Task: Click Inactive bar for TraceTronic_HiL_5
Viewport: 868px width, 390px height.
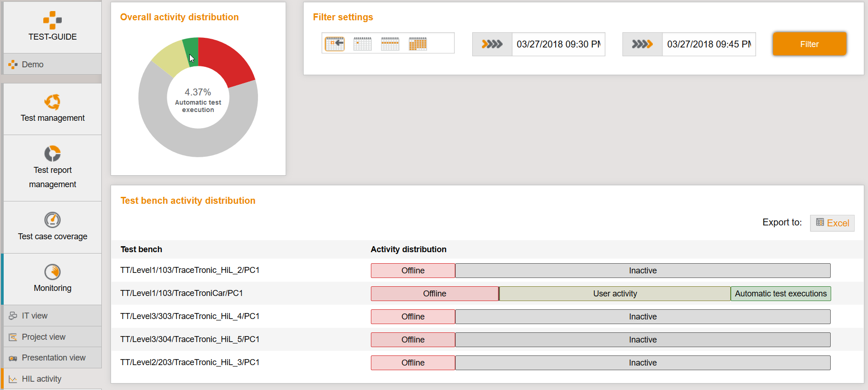Action: (643, 340)
